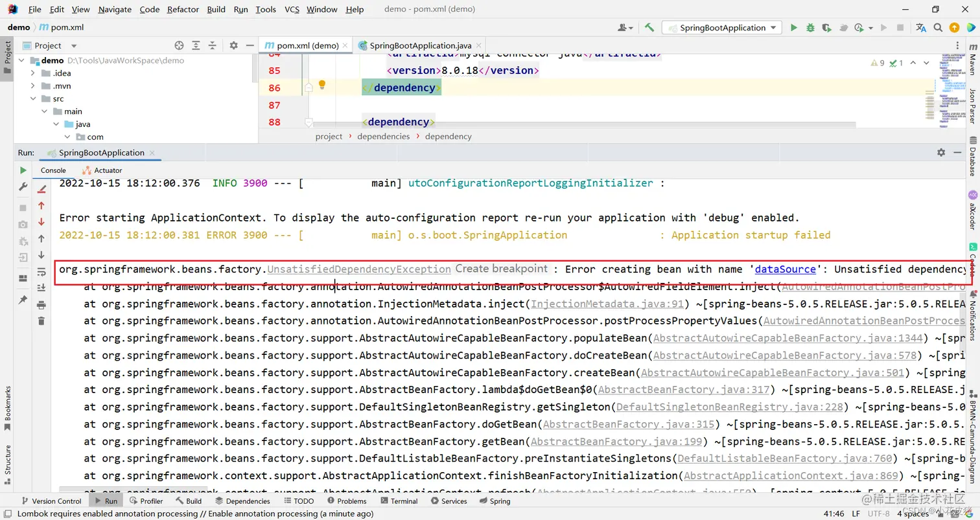The image size is (980, 520).
Task: Click the InjectionMetadata.java:91 link
Action: 607,304
